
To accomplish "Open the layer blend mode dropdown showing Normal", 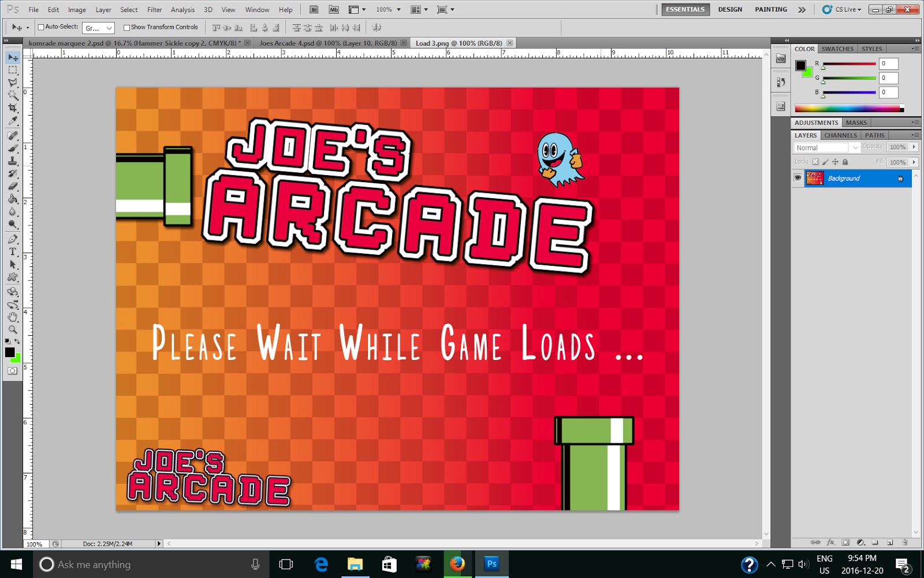I will coord(827,148).
